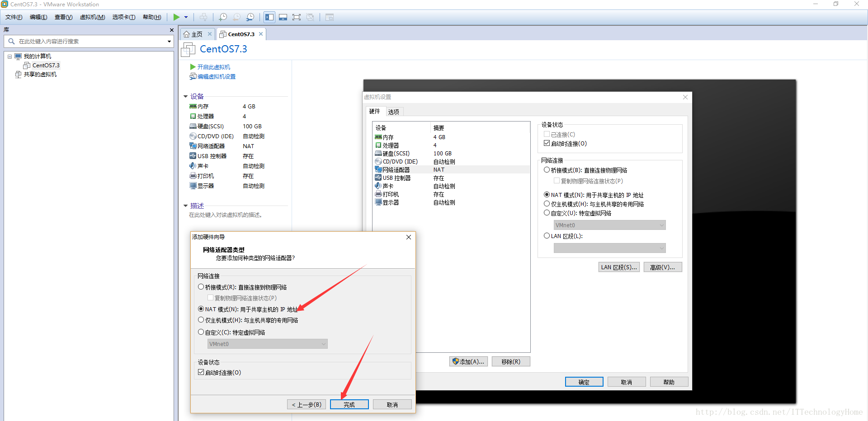Open the snapshot manager toolbar icon
This screenshot has width=868, height=421.
pyautogui.click(x=250, y=17)
